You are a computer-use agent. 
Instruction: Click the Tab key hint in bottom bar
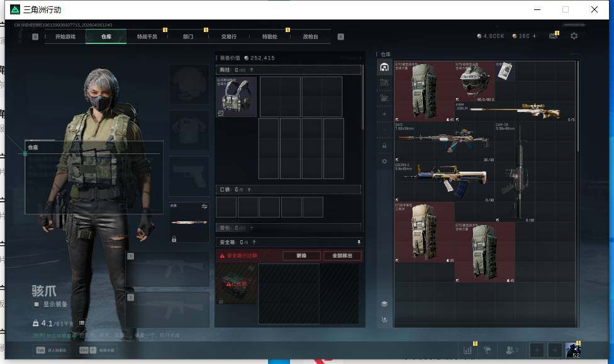(x=41, y=350)
